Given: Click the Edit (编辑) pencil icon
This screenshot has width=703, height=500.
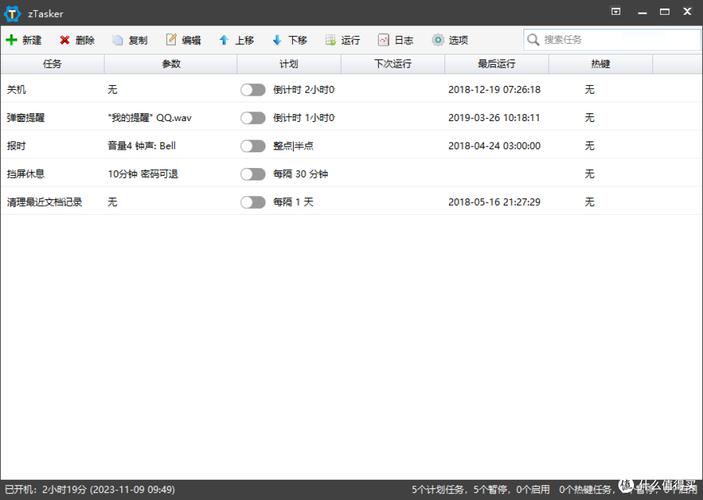Looking at the screenshot, I should click(171, 40).
